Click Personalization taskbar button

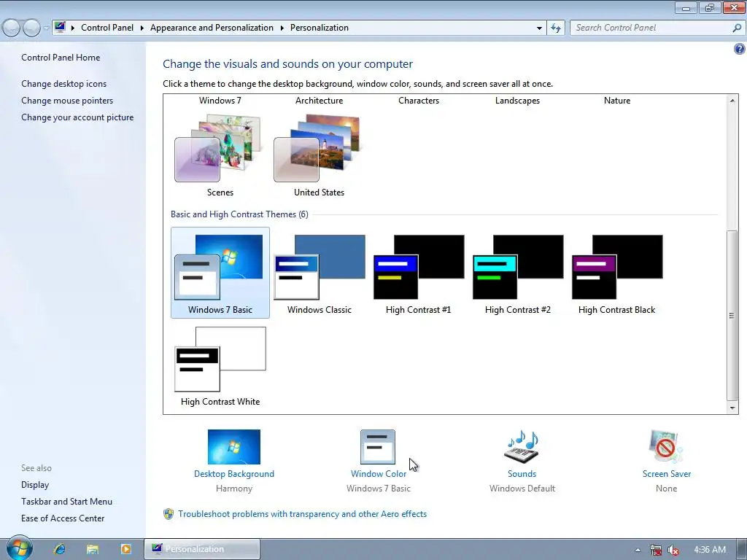[202, 549]
